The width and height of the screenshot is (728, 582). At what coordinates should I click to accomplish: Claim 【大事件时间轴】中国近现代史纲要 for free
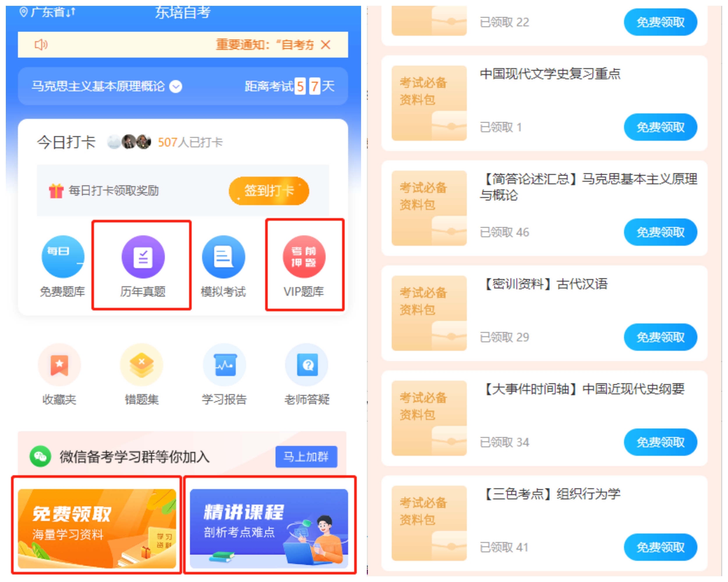pyautogui.click(x=660, y=442)
